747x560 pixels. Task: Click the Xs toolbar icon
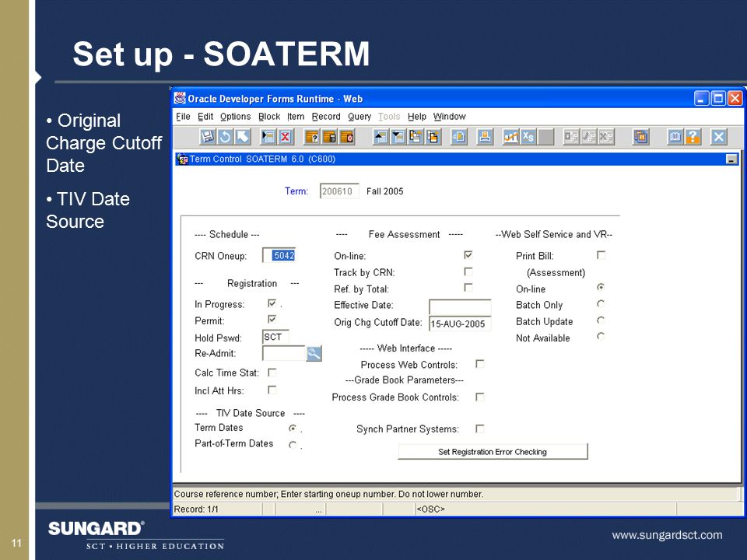pyautogui.click(x=528, y=137)
